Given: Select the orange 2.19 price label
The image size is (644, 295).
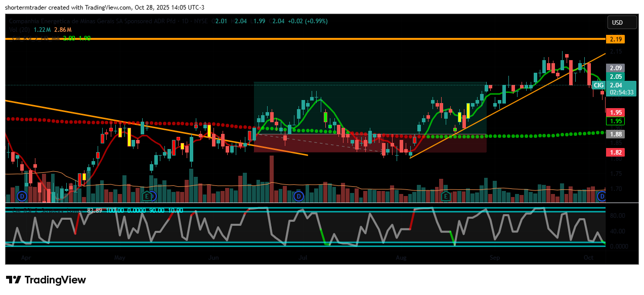Looking at the screenshot, I should tap(616, 39).
